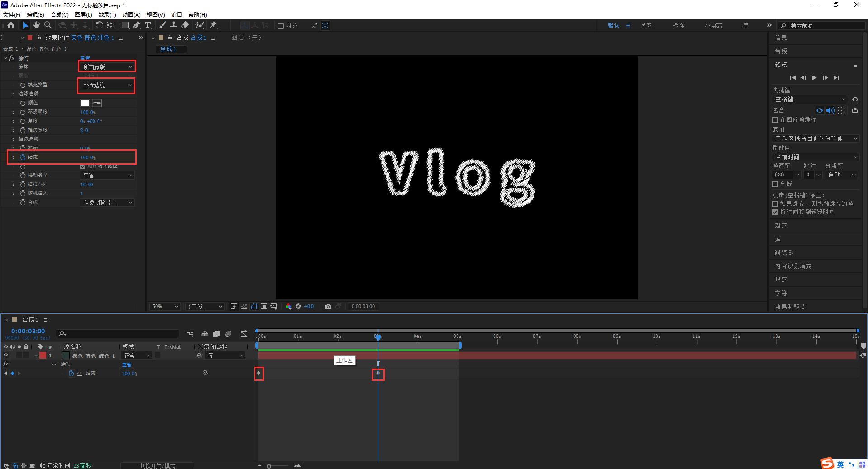Toggle the transparency grid icon

(x=244, y=306)
